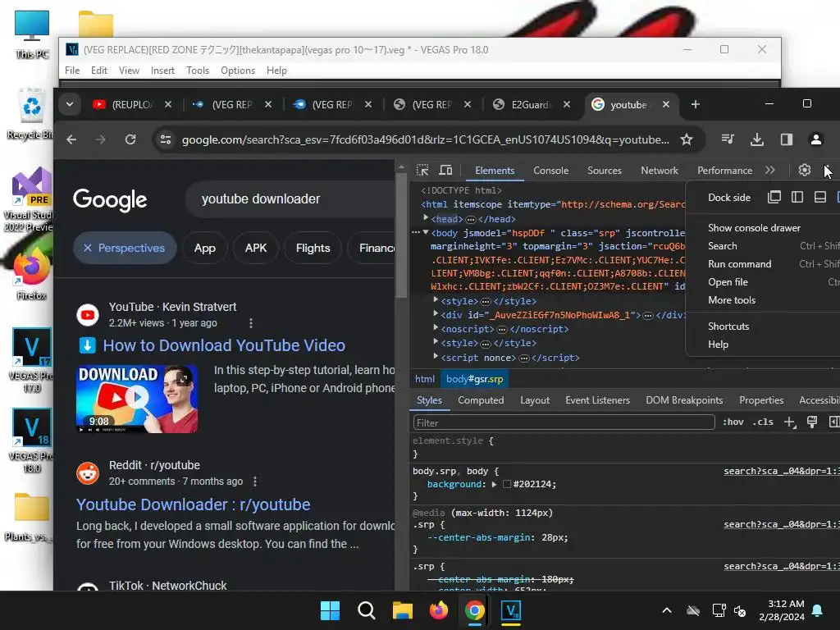This screenshot has width=840, height=630.
Task: Toggle .cls element classes button
Action: tap(763, 422)
